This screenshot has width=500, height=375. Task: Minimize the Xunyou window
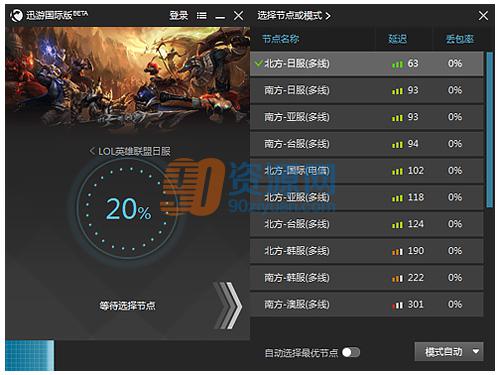pyautogui.click(x=220, y=17)
